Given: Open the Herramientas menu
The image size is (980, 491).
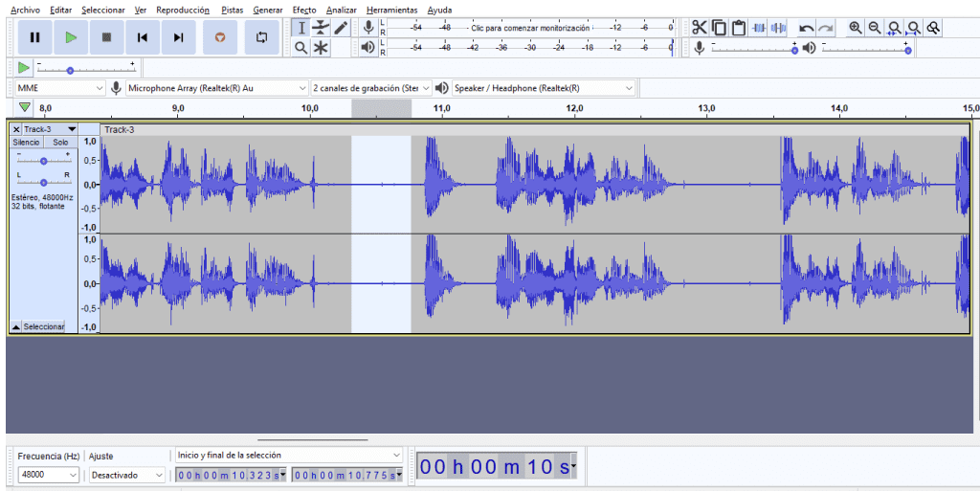Looking at the screenshot, I should pos(391,10).
